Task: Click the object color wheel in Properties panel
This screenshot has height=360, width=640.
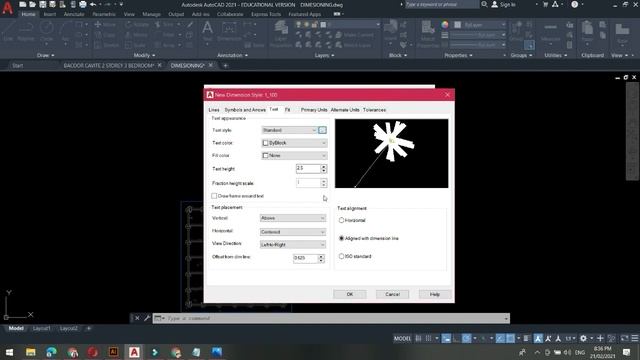Action: 444,24
